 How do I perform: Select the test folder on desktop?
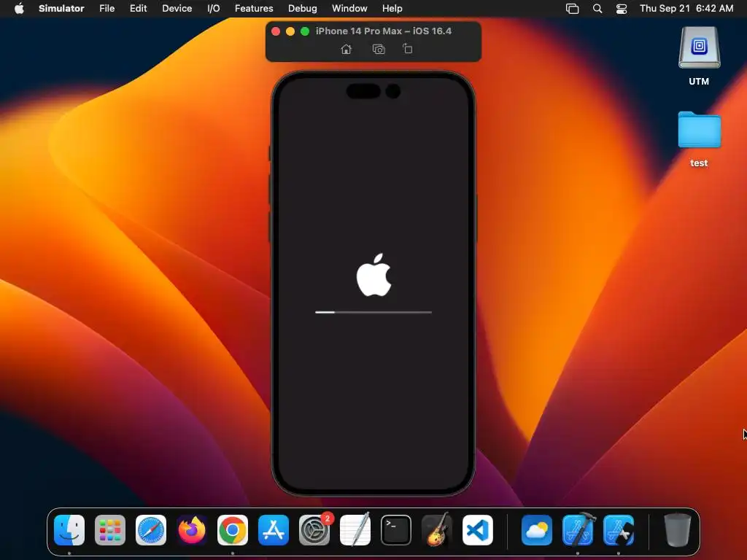tap(699, 139)
